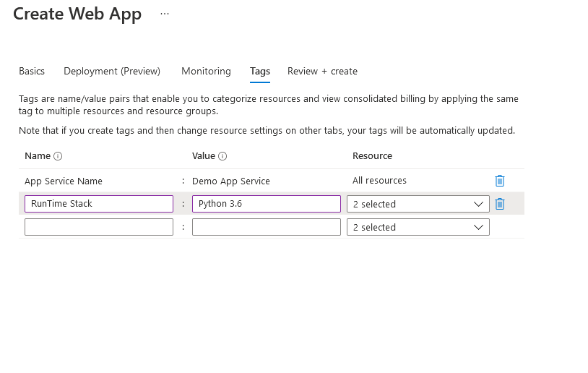Image resolution: width=588 pixels, height=373 pixels.
Task: Delete the App Service Name tag
Action: coord(499,181)
